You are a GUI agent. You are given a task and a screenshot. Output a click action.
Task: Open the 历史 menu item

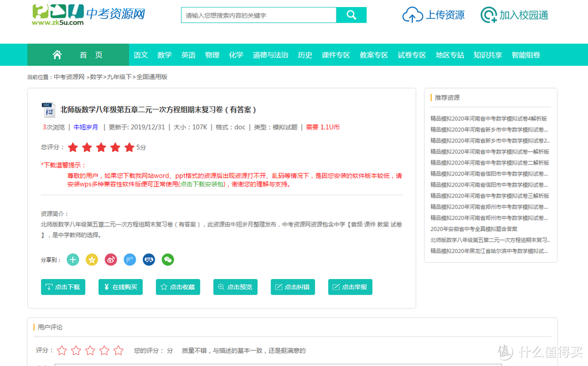point(305,55)
